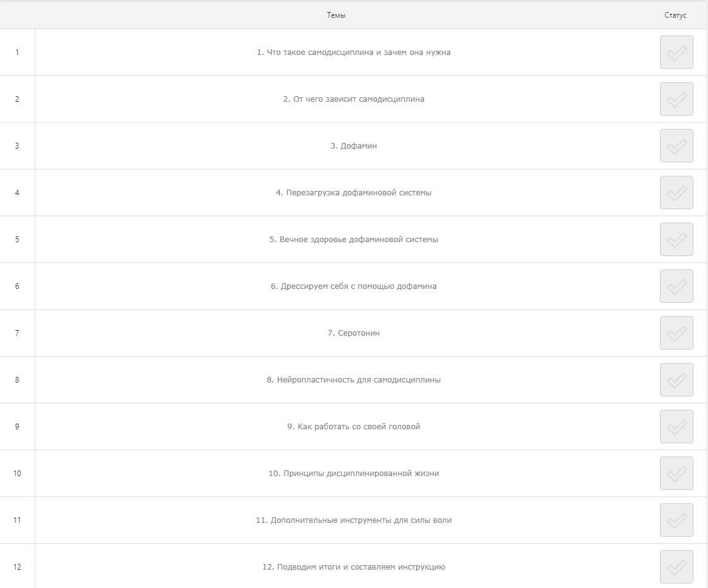Click status icon for topic 5
The image size is (708, 588).
(x=676, y=240)
